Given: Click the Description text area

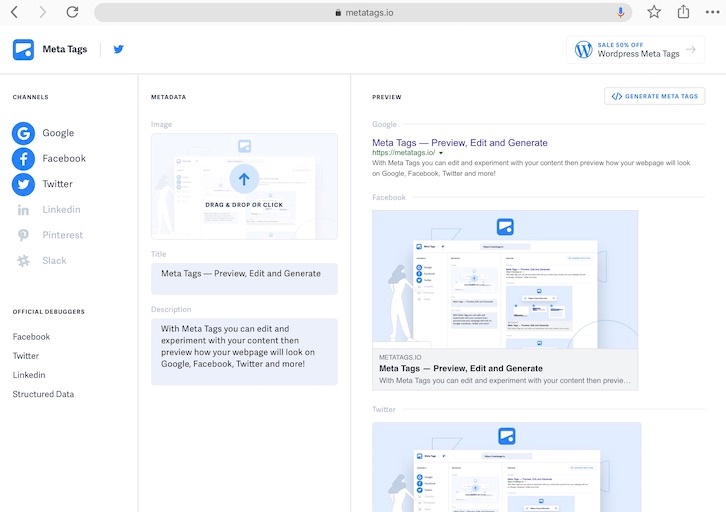Looking at the screenshot, I should (x=244, y=351).
